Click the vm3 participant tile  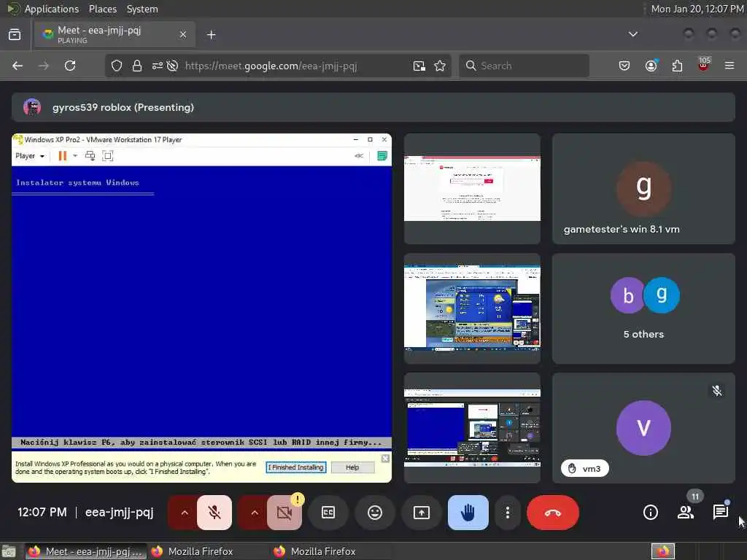click(643, 428)
